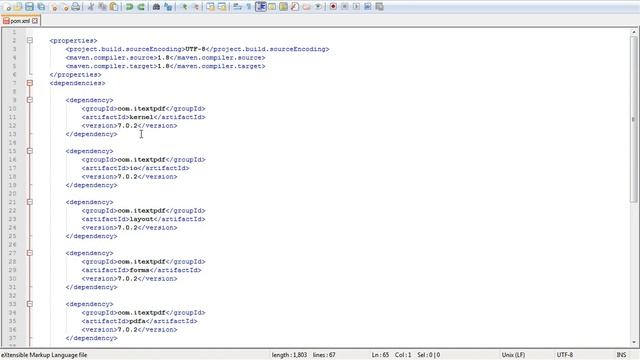This screenshot has height=360, width=640.
Task: Click 'eXtensible Markup Language file' status text
Action: click(x=44, y=355)
